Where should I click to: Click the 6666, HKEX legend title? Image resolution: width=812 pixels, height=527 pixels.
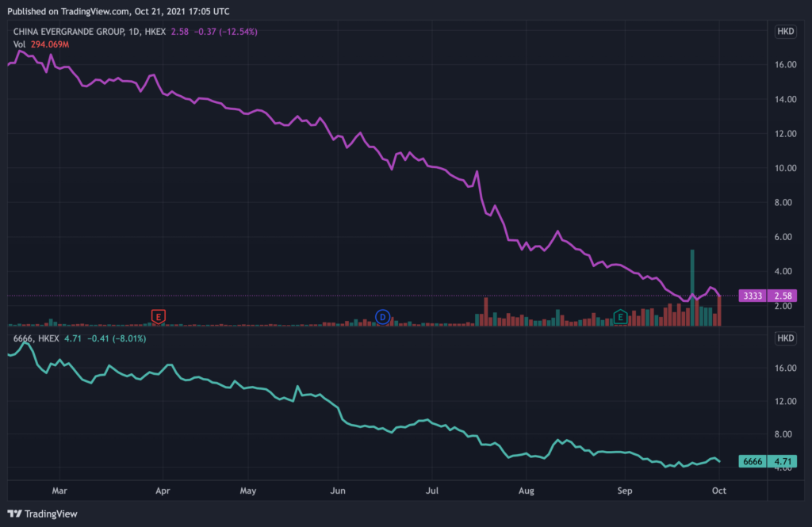pos(36,338)
